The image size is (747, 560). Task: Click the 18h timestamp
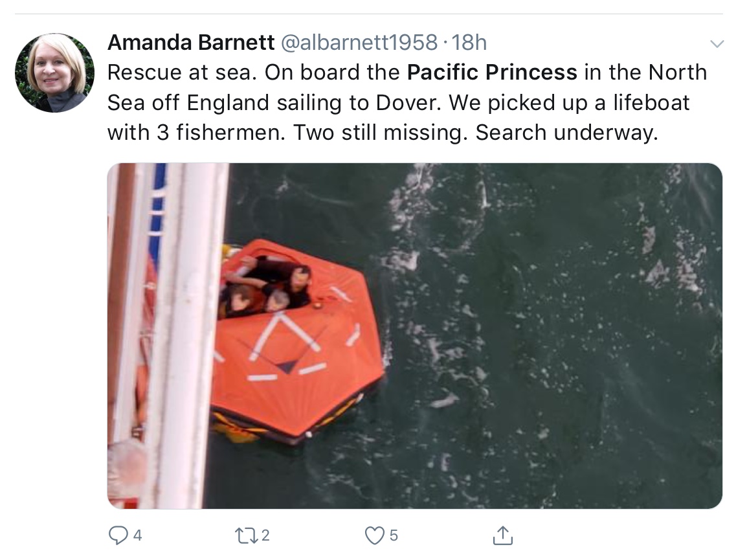pos(469,43)
